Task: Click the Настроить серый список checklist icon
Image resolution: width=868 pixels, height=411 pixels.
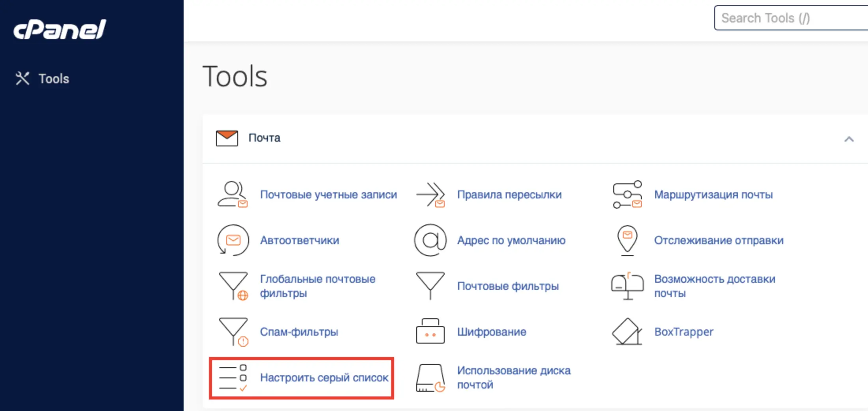Action: [233, 378]
